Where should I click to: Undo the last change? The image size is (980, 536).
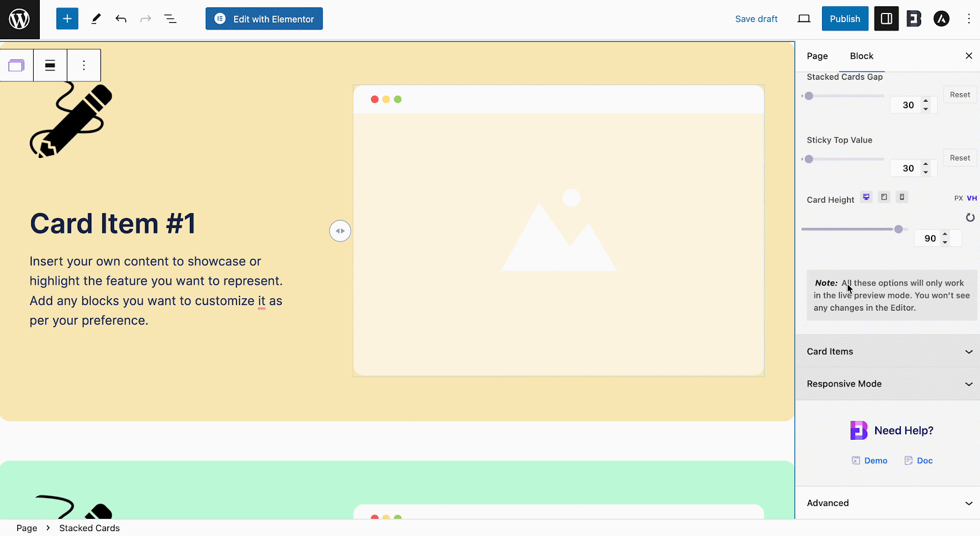point(121,19)
